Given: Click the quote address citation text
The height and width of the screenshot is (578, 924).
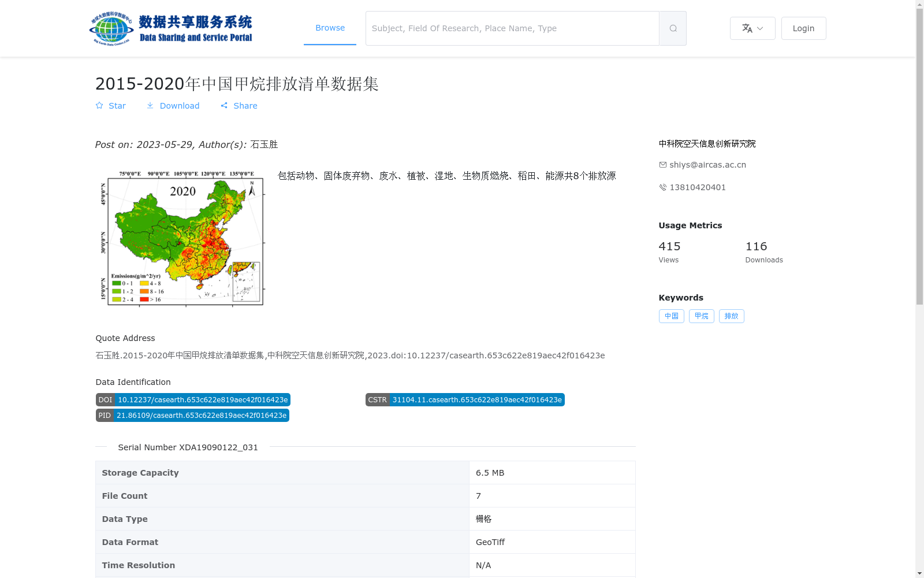Looking at the screenshot, I should [350, 355].
